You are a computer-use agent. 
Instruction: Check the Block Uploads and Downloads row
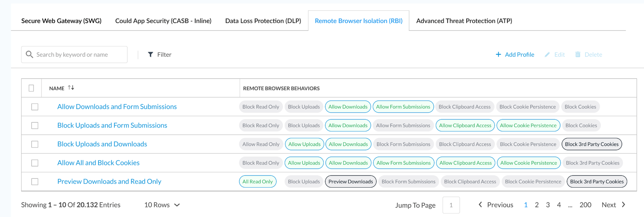(x=35, y=144)
